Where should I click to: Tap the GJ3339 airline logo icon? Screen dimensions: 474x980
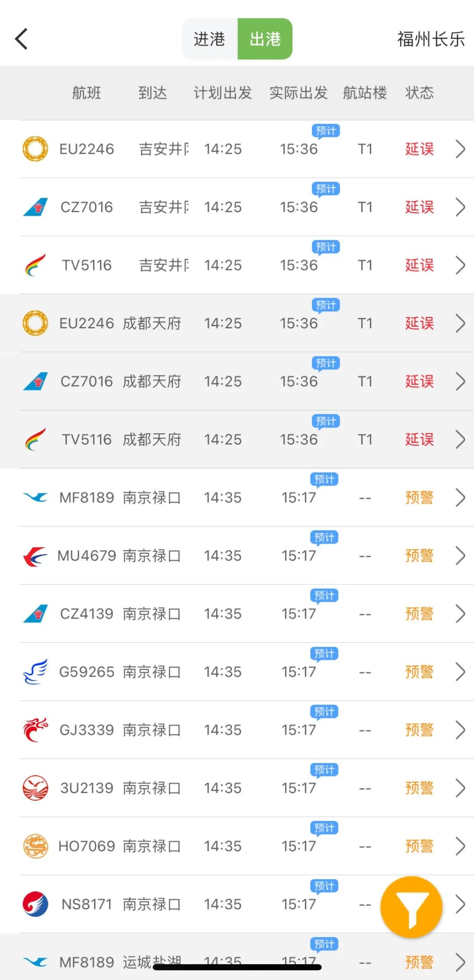pos(35,730)
